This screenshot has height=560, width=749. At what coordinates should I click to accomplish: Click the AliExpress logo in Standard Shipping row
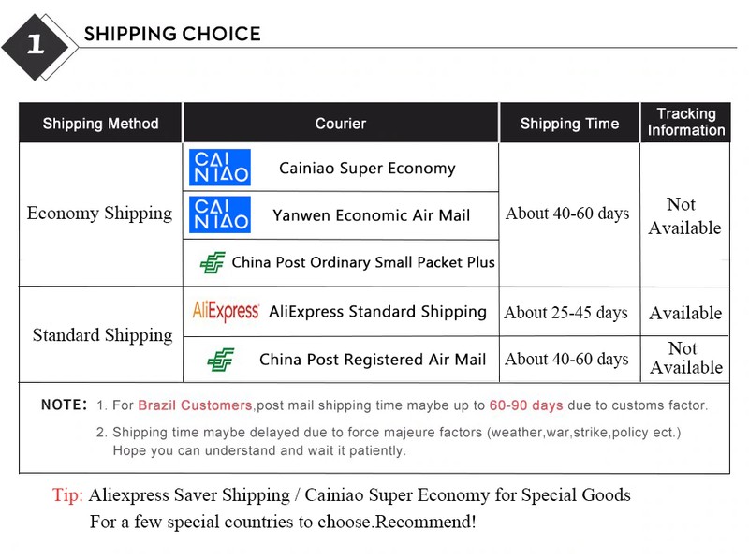226,311
